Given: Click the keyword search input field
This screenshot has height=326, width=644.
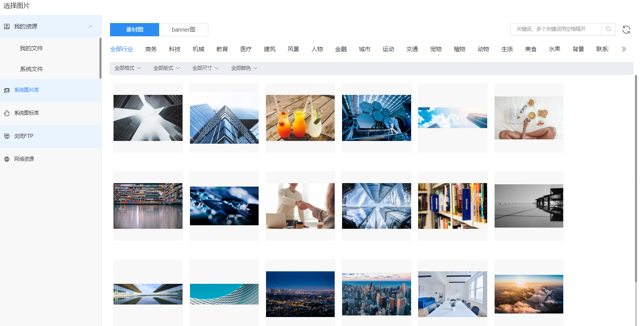Looking at the screenshot, I should click(x=555, y=29).
